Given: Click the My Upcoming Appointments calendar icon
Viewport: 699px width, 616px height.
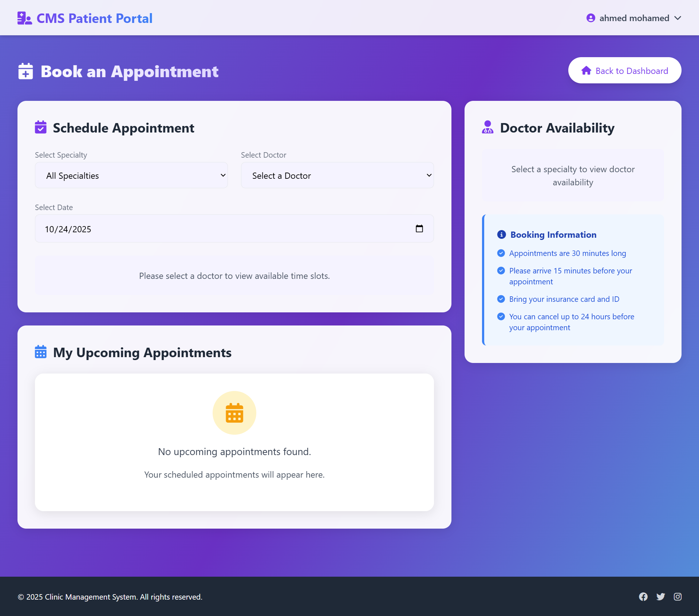Looking at the screenshot, I should click(x=41, y=352).
